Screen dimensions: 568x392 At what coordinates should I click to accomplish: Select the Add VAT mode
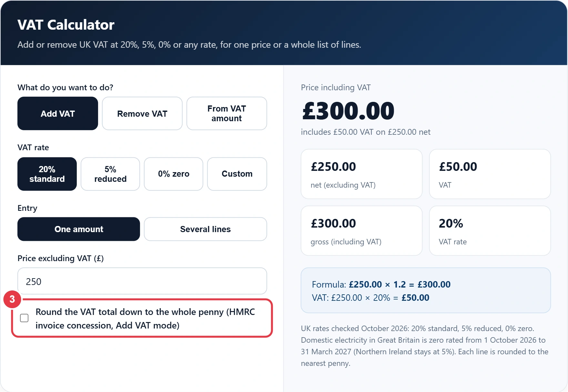[x=58, y=113]
